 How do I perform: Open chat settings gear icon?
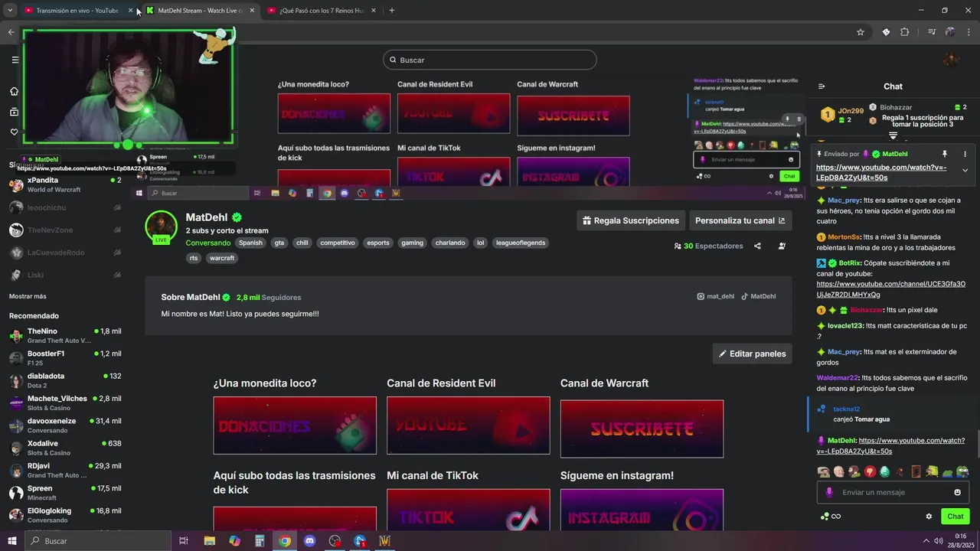pos(929,517)
